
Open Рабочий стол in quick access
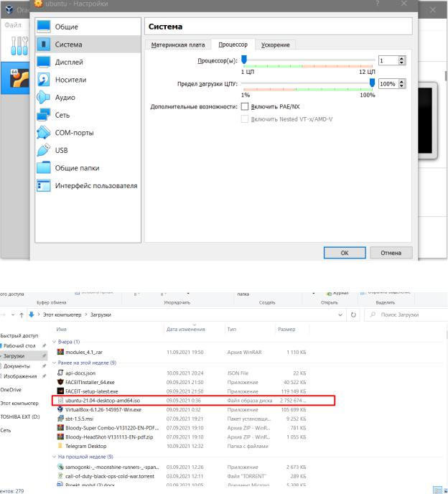tap(19, 345)
